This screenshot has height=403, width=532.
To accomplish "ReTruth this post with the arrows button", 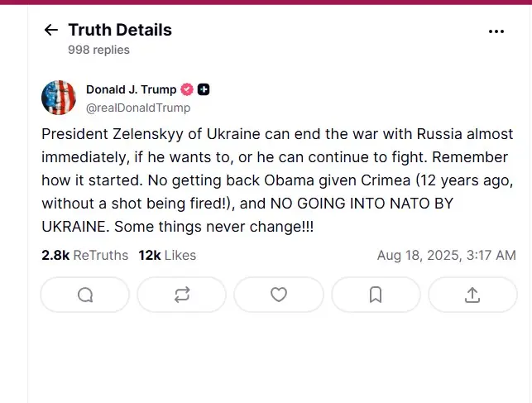I will [x=182, y=295].
